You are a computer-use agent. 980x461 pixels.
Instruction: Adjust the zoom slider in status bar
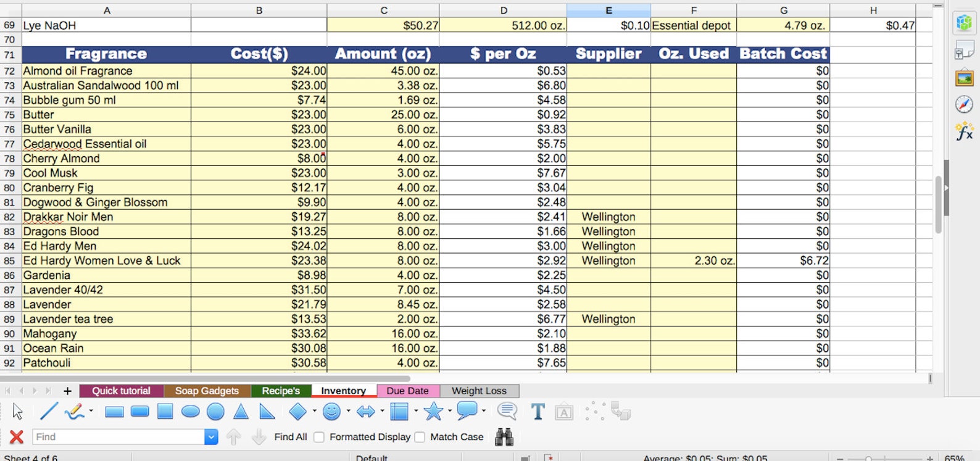(868, 459)
